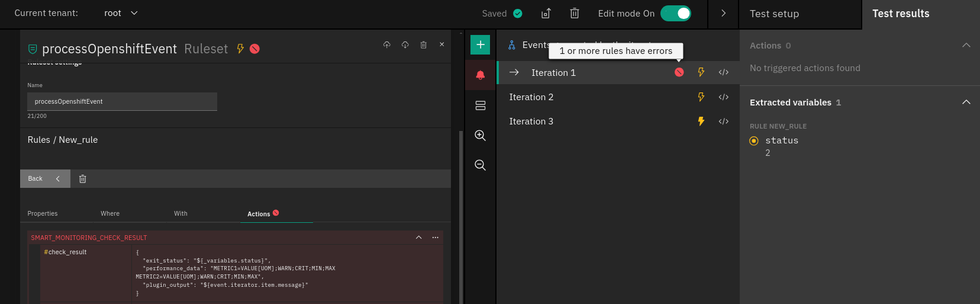Open the alerts bell panel icon

[x=480, y=75]
